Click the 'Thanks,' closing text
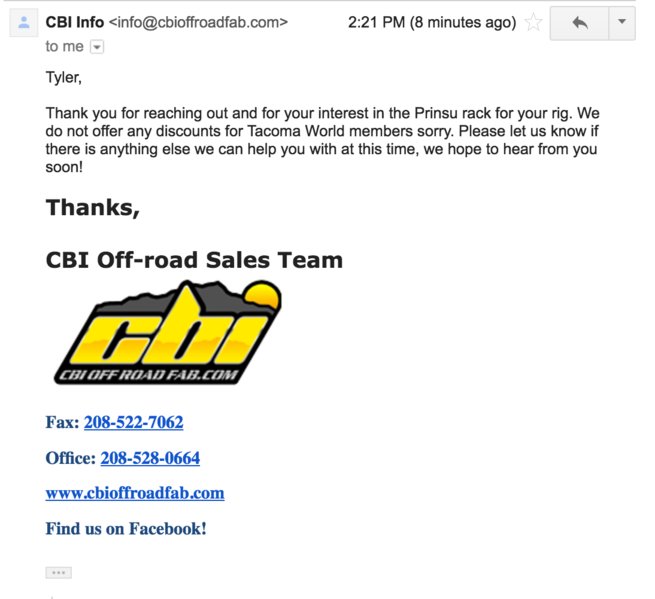 tap(93, 208)
